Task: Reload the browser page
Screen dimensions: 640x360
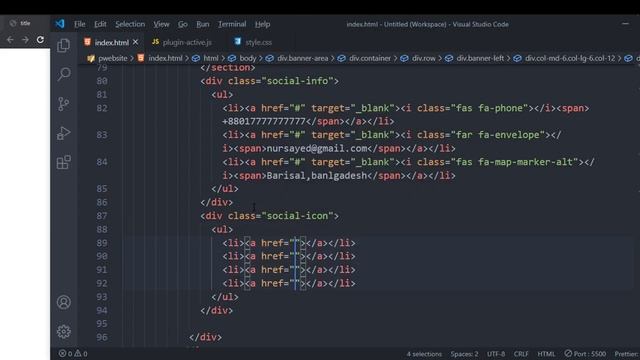Action: pyautogui.click(x=40, y=40)
